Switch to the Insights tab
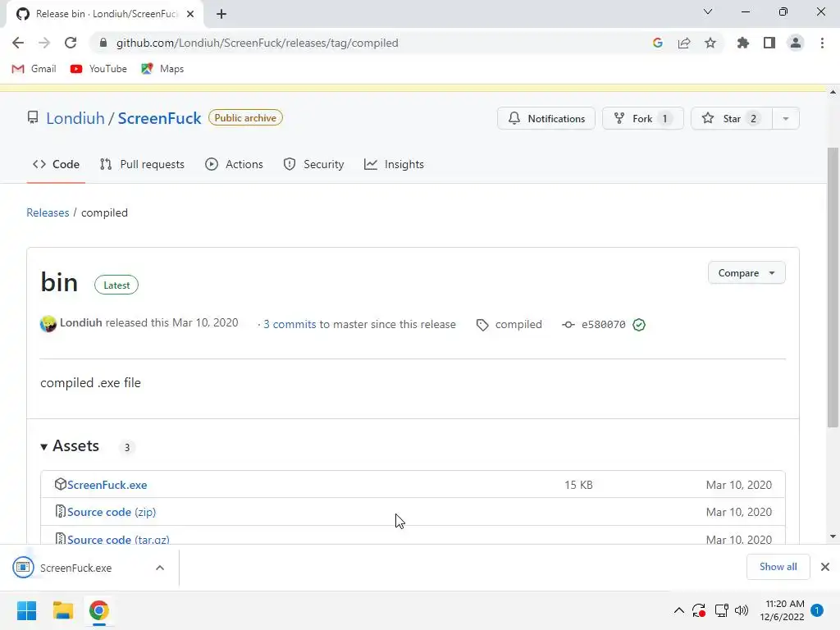840x630 pixels. coord(394,164)
